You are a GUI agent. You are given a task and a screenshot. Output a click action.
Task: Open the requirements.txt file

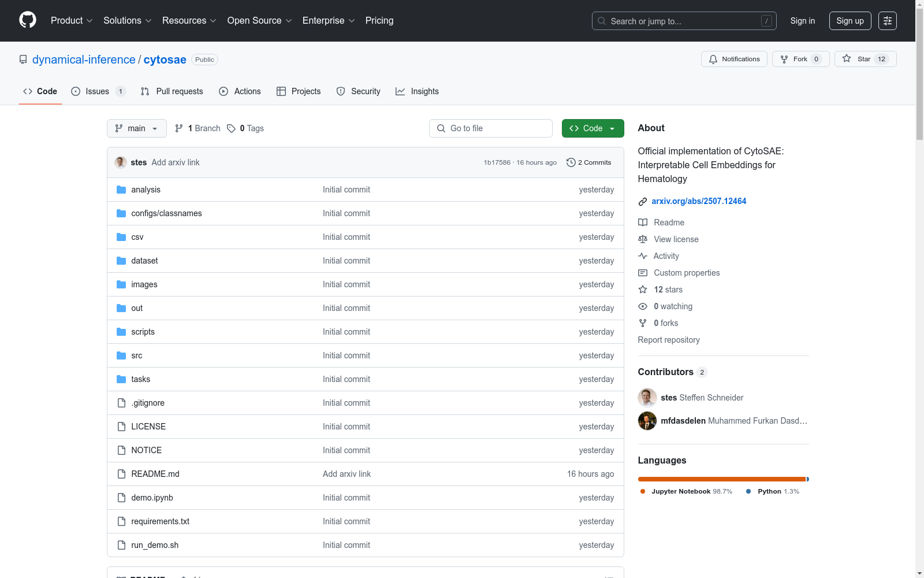[161, 521]
